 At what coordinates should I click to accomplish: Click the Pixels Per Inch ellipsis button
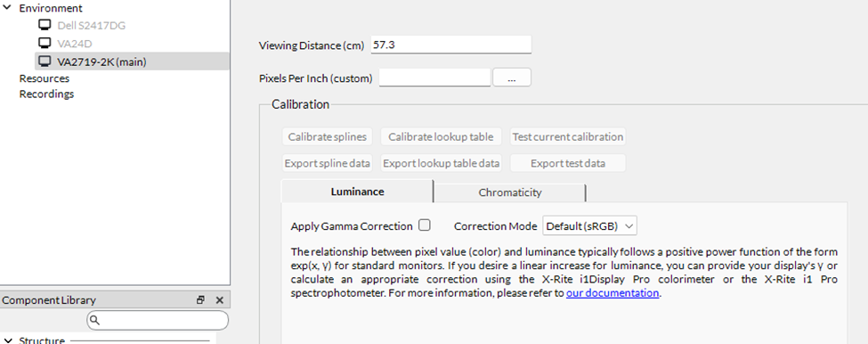(x=512, y=78)
